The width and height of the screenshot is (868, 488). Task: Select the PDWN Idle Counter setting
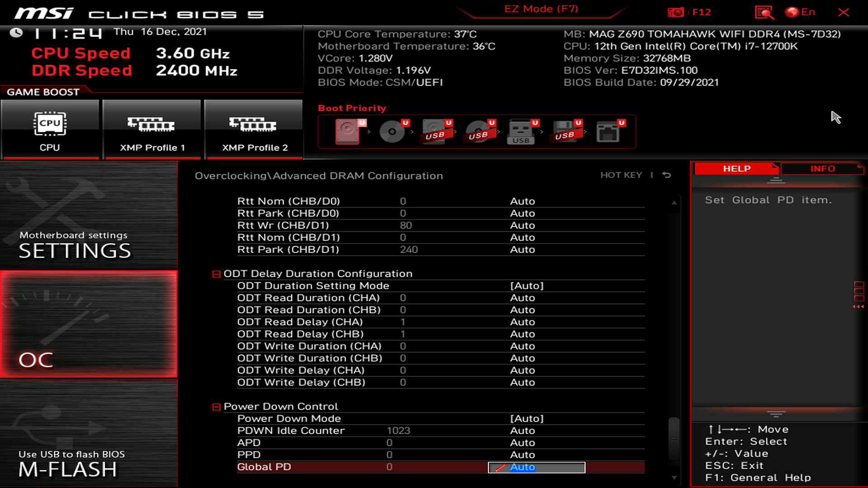click(x=441, y=431)
